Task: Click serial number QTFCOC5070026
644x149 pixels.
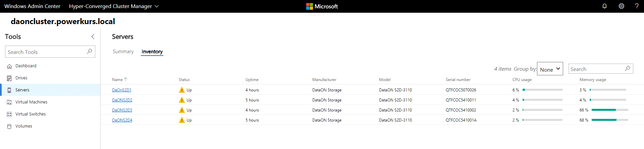Action: [x=461, y=90]
